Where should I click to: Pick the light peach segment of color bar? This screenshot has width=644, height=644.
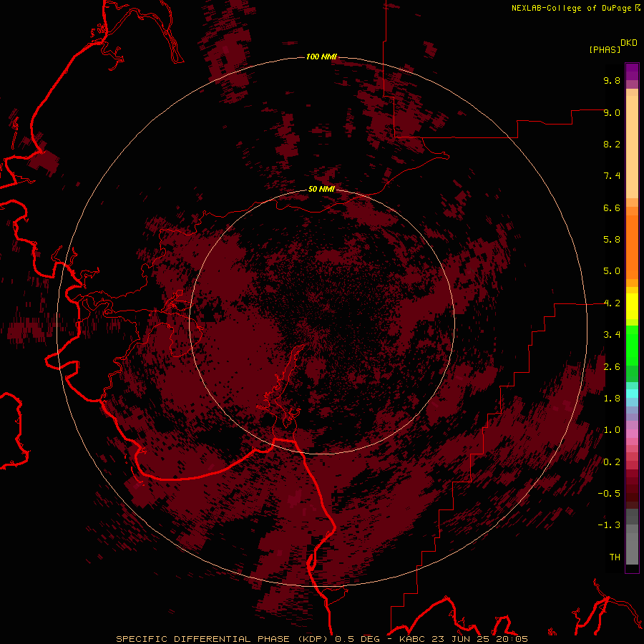632,147
